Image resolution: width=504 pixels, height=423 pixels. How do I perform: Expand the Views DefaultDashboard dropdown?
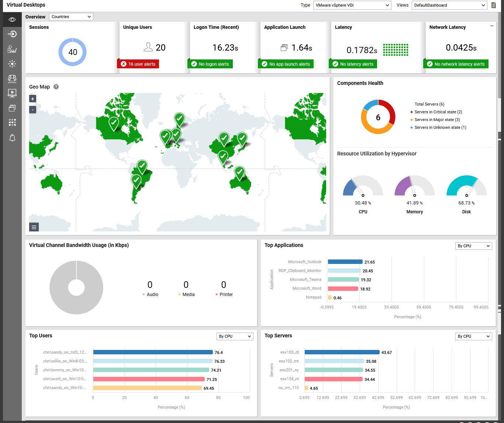point(449,5)
